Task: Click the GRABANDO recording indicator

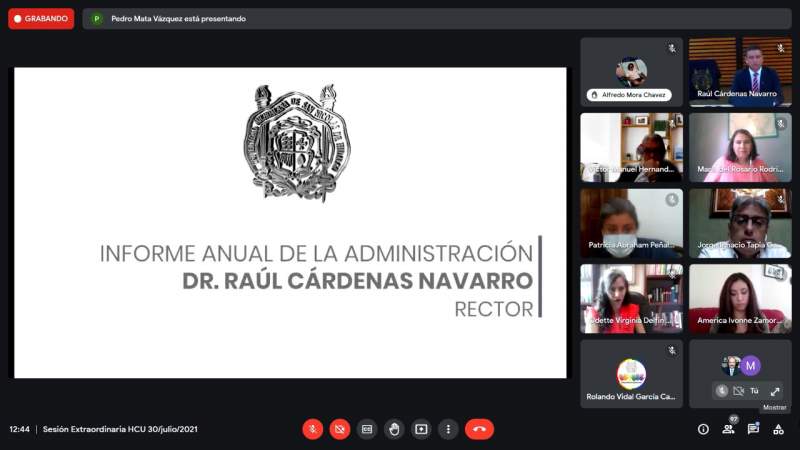Action: (x=41, y=19)
